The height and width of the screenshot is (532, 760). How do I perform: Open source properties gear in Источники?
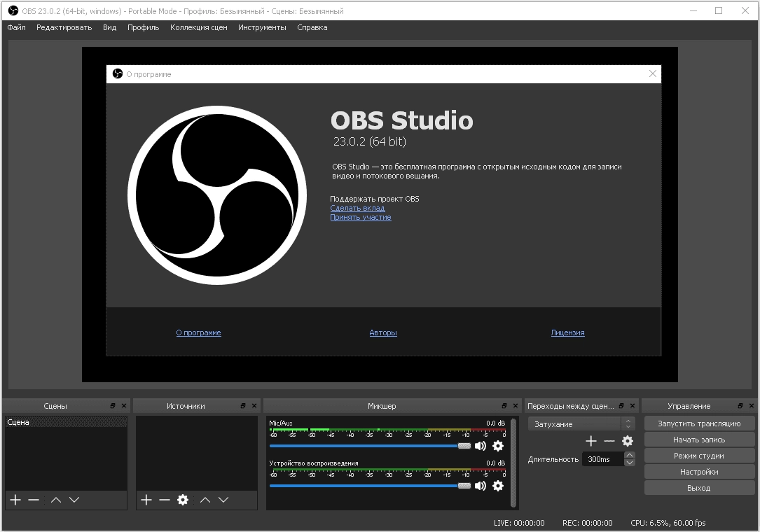(183, 500)
